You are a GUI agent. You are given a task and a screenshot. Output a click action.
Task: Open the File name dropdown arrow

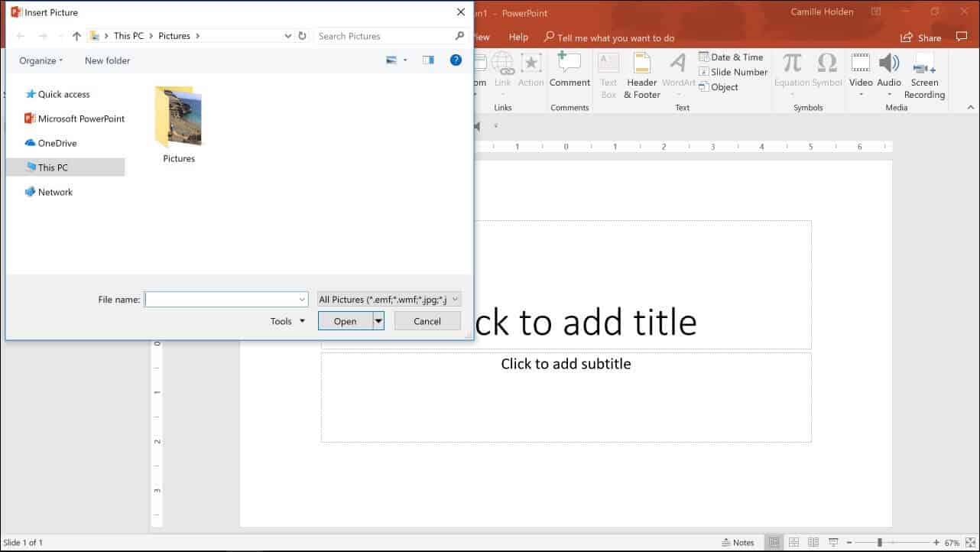coord(302,300)
